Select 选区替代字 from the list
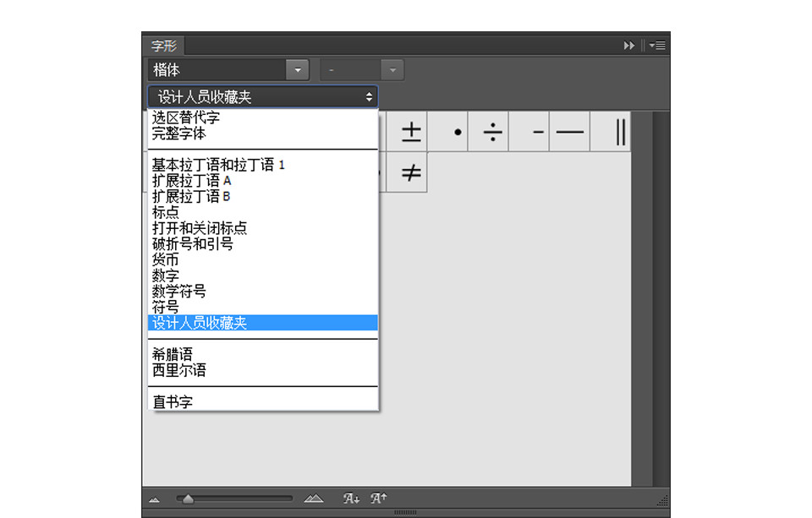The height and width of the screenshot is (518, 812). click(x=263, y=117)
